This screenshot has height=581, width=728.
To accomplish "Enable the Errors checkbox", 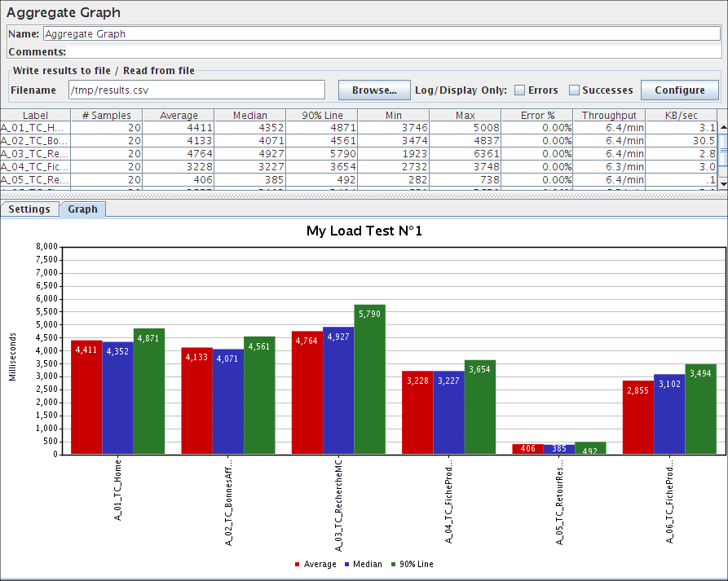I will click(519, 90).
